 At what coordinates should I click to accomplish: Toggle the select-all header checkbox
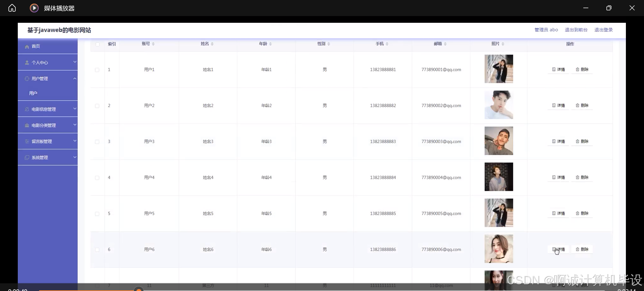tap(98, 44)
